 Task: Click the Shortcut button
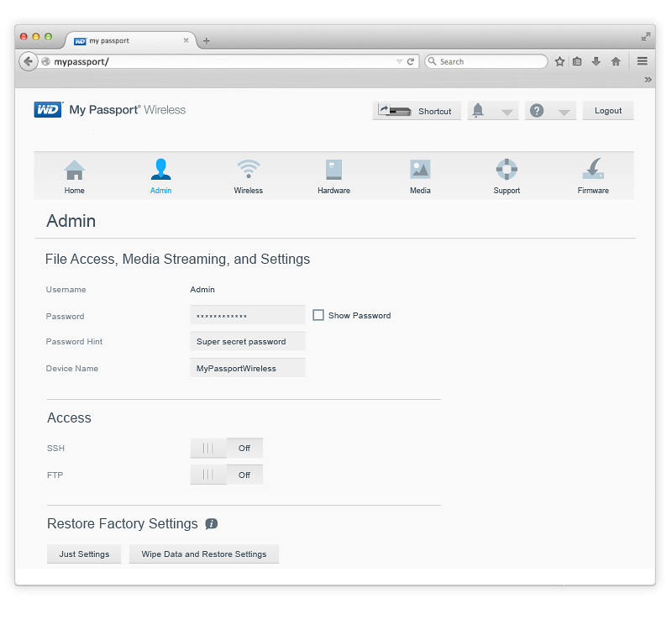point(417,111)
